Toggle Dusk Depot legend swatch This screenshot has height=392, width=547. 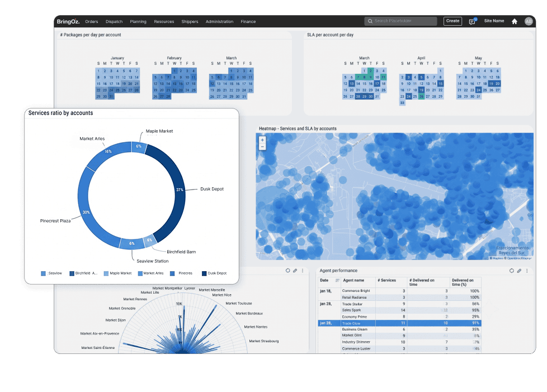click(x=204, y=273)
